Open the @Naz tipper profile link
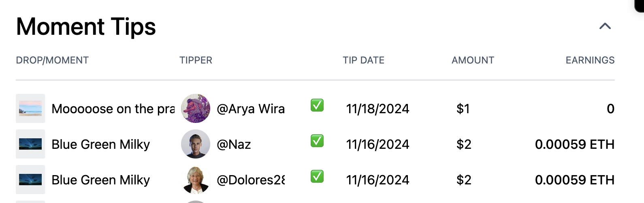 [x=234, y=144]
